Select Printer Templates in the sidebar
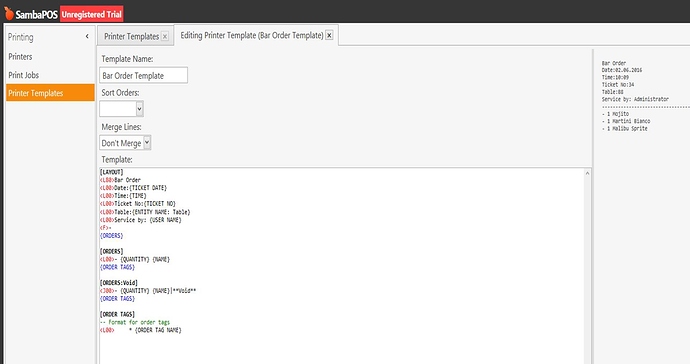This screenshot has width=690, height=364. [50, 93]
